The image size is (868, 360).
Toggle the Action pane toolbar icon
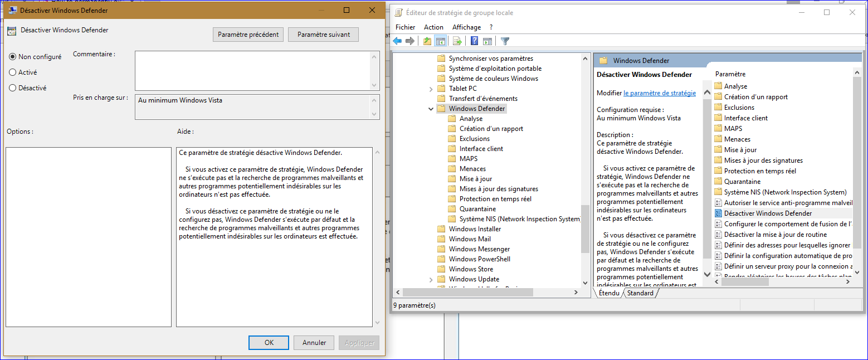(487, 41)
